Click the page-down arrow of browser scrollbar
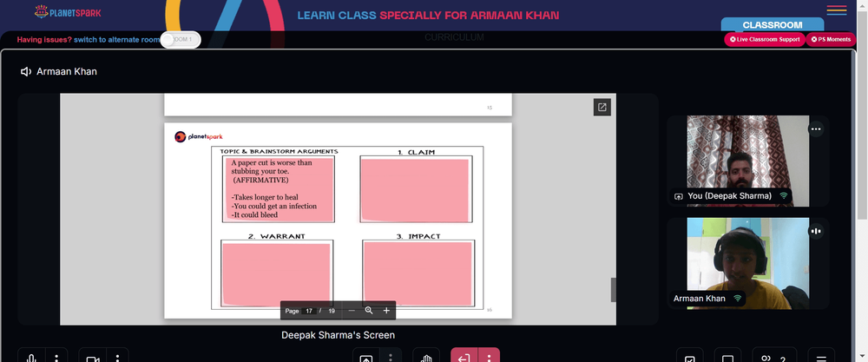Image resolution: width=868 pixels, height=362 pixels. (x=863, y=358)
